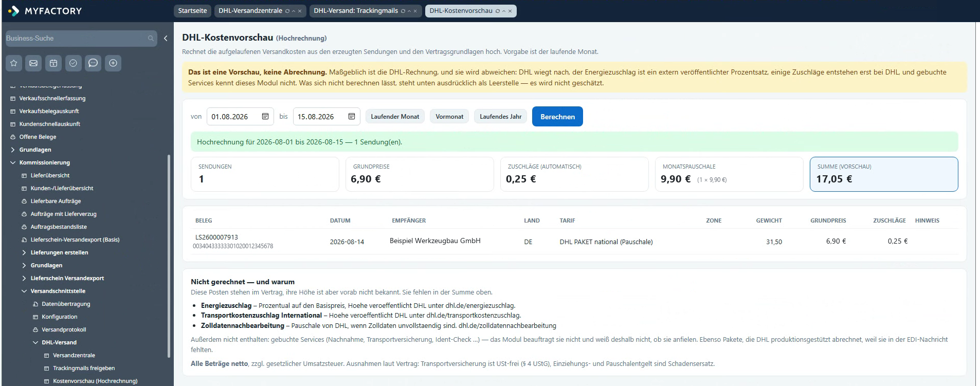Open Kostenvorschau (Hochrechnung) in the sidebar

[x=95, y=381]
